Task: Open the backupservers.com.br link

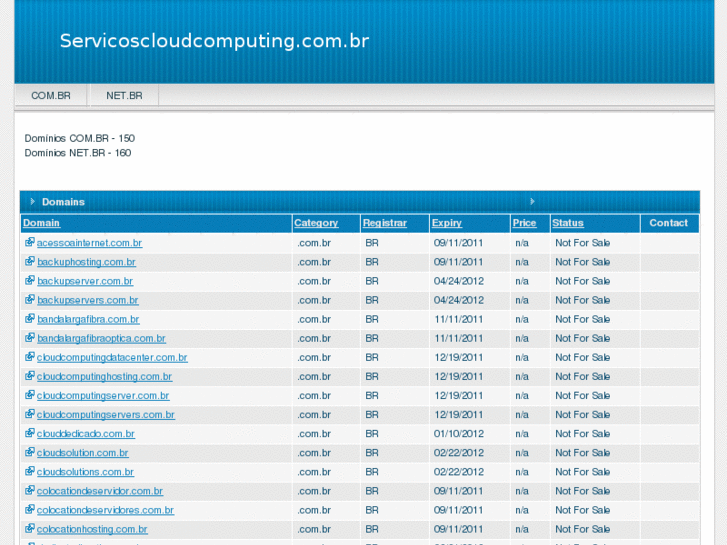Action: tap(88, 300)
